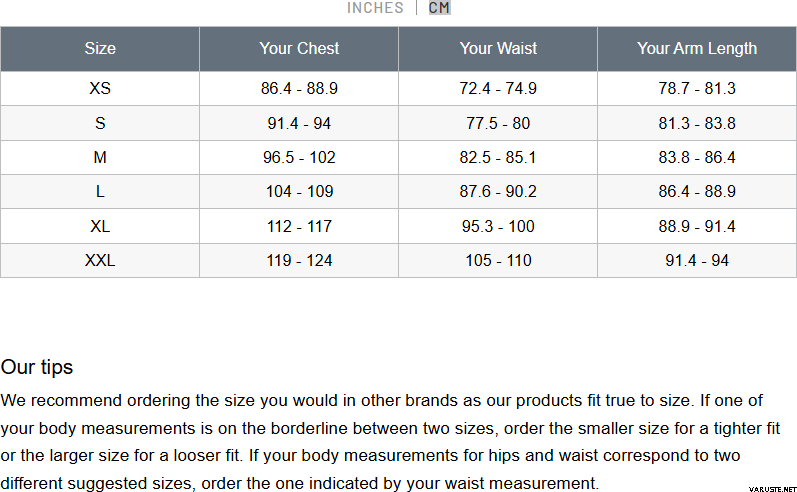
Task: Click the XS chest value 86.4 - 88.9
Action: 299,89
